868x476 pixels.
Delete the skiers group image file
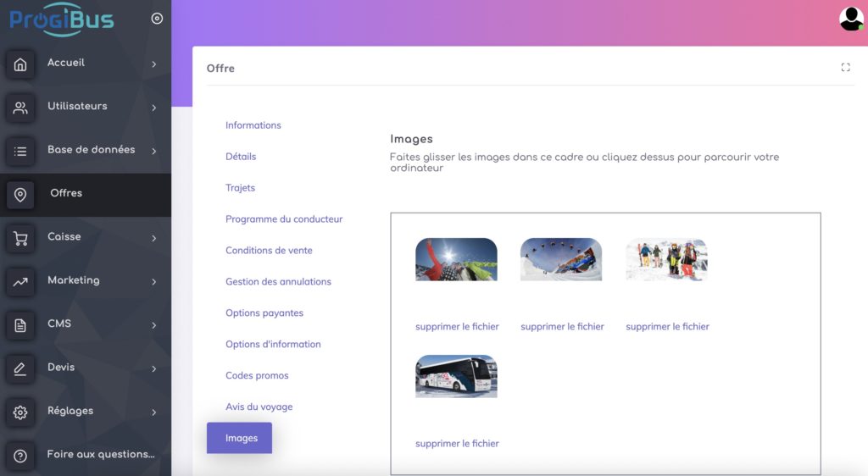pyautogui.click(x=668, y=327)
